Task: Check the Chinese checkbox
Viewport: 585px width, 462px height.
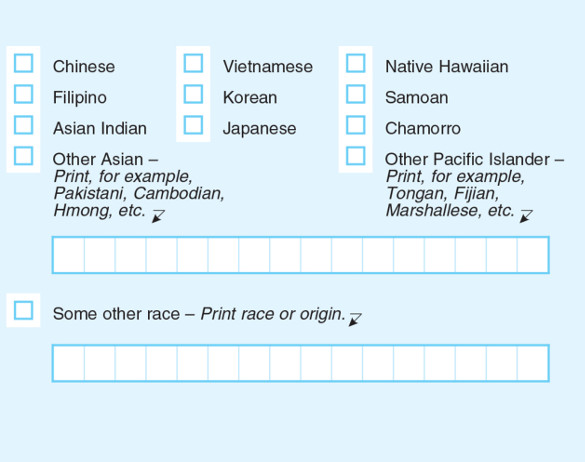Action: pos(24,63)
